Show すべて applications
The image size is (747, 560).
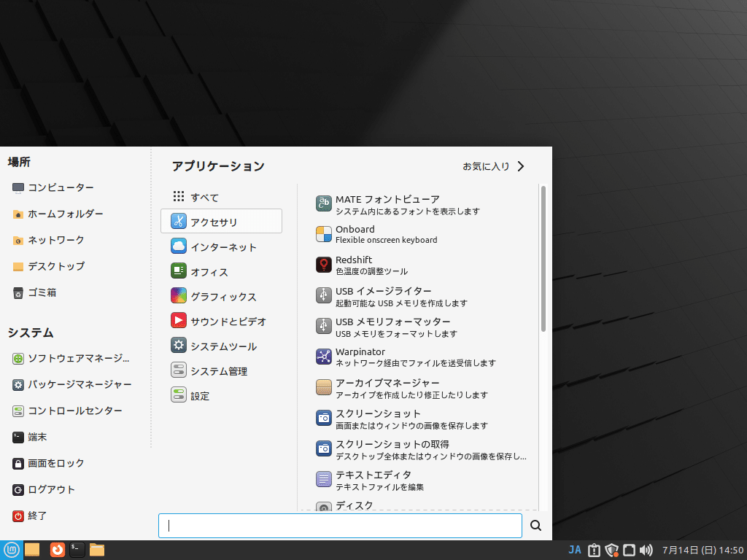(x=221, y=197)
